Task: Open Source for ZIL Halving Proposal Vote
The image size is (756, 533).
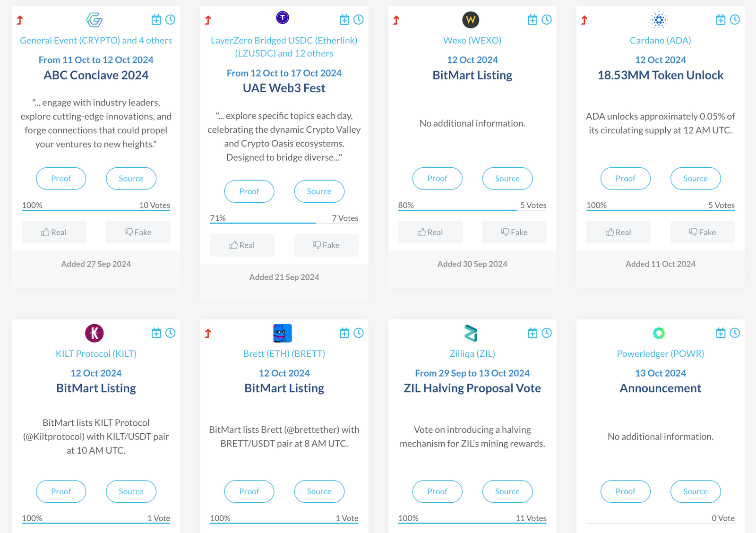Action: [507, 491]
